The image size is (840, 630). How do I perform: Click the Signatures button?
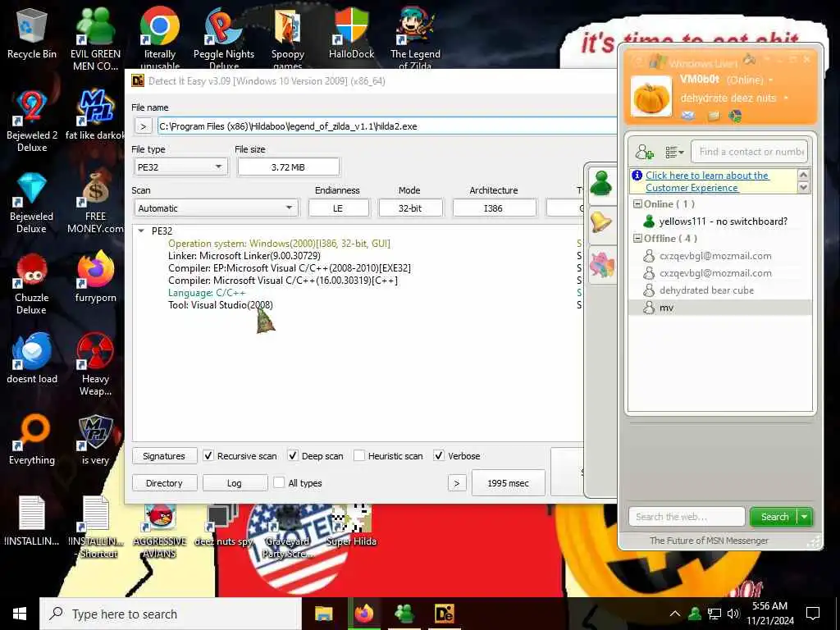click(x=164, y=456)
